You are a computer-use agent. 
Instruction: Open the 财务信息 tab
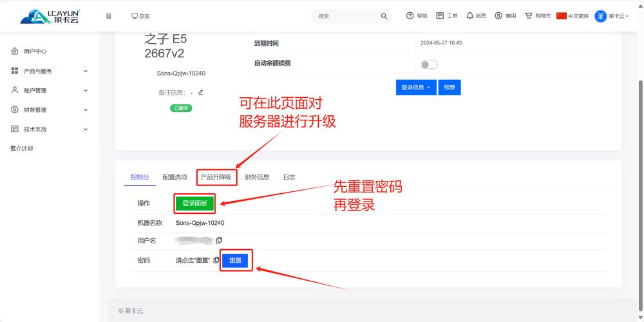click(x=257, y=178)
